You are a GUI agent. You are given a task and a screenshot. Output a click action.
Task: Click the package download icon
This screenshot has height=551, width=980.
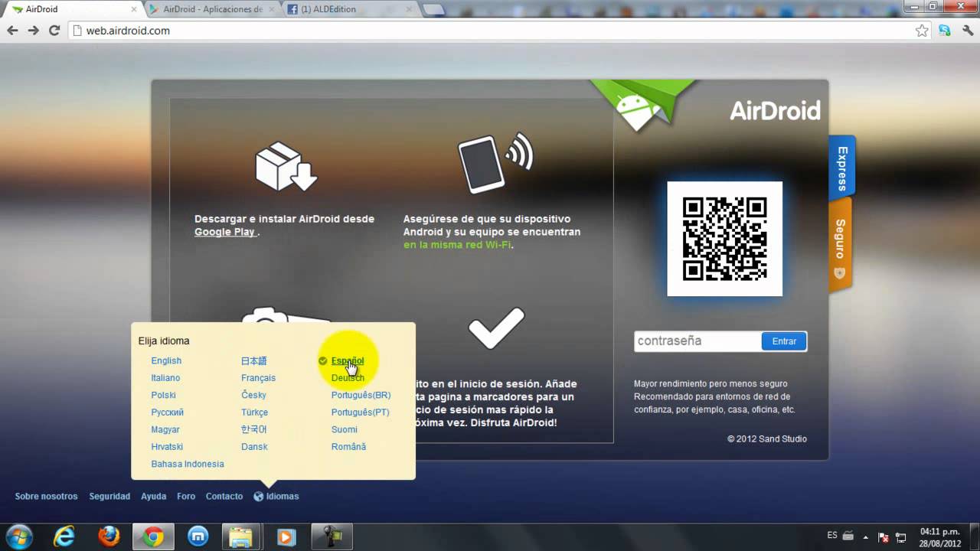[286, 167]
